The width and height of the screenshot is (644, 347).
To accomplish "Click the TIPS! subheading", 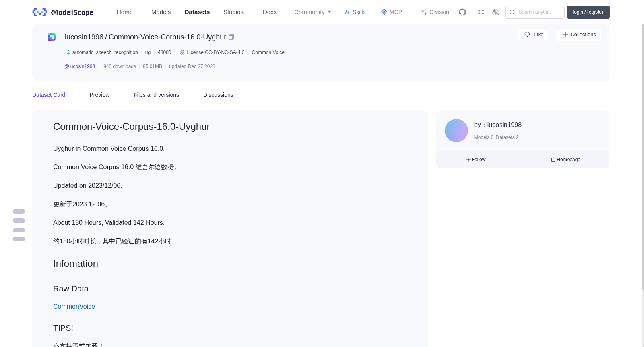I will (x=63, y=328).
